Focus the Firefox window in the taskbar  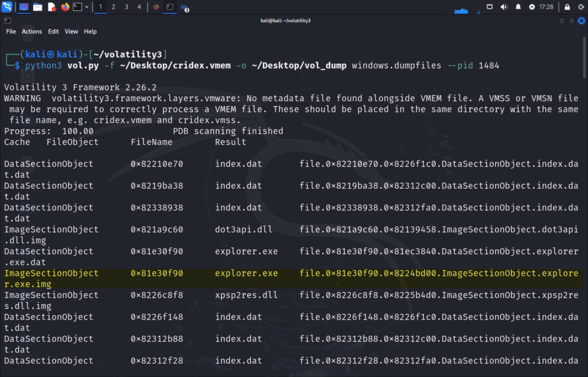click(x=156, y=7)
